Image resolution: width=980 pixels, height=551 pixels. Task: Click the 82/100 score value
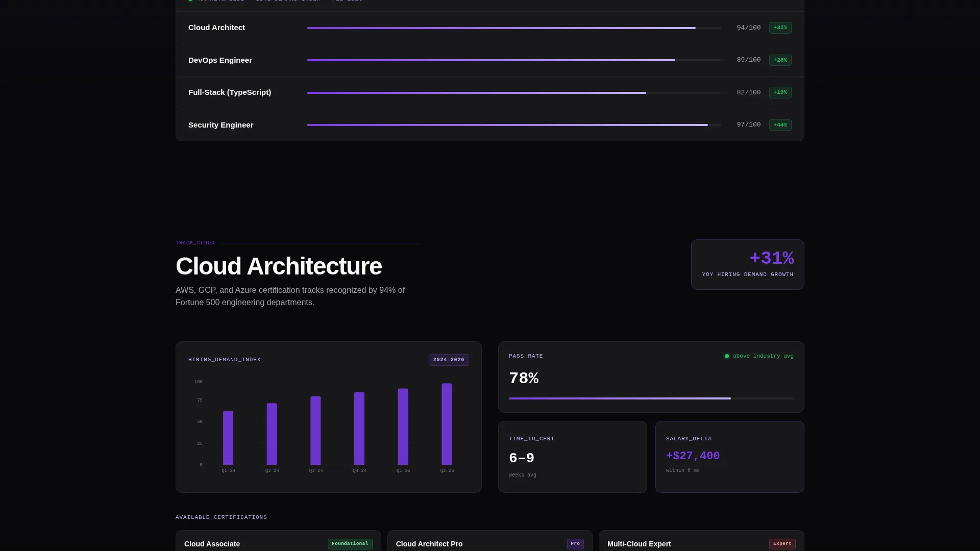coord(748,92)
